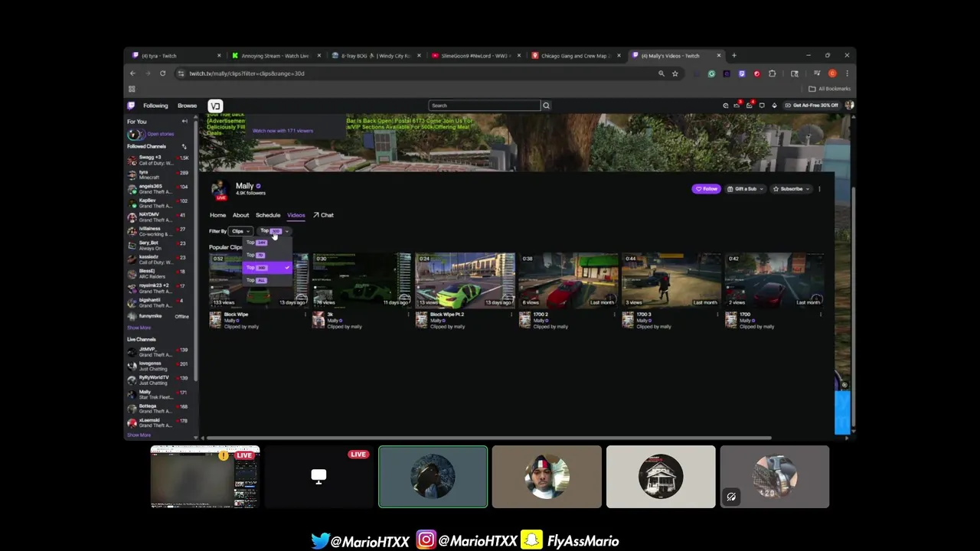Image resolution: width=980 pixels, height=551 pixels.
Task: Open the angels365 followed channel
Action: click(158, 189)
